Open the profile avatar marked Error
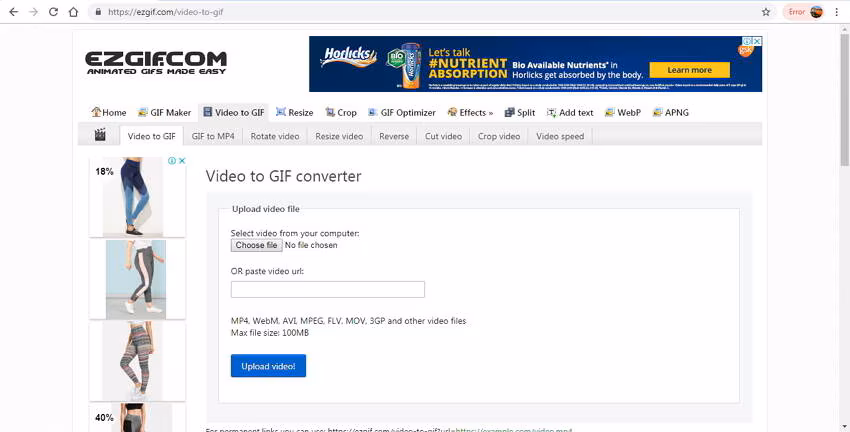Image resolution: width=850 pixels, height=432 pixels. click(x=804, y=12)
